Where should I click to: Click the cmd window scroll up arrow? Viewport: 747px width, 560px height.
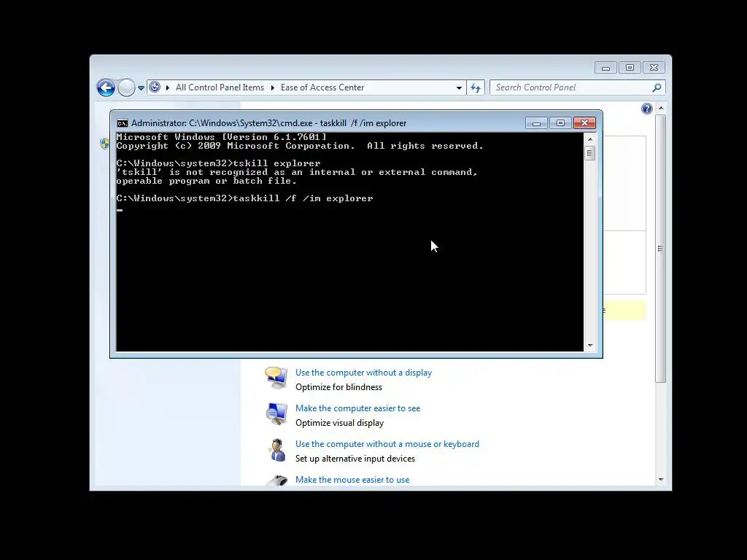590,139
